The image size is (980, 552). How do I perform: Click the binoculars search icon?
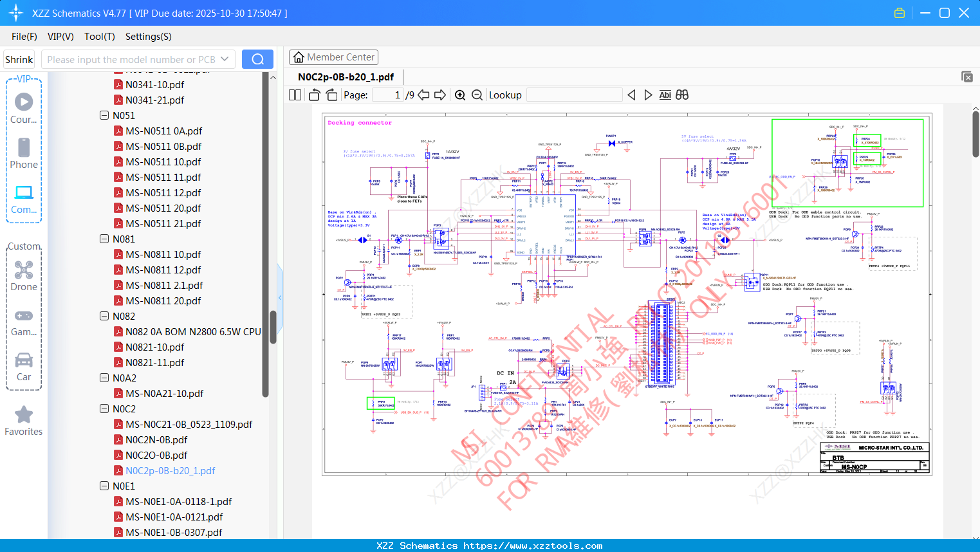click(682, 95)
